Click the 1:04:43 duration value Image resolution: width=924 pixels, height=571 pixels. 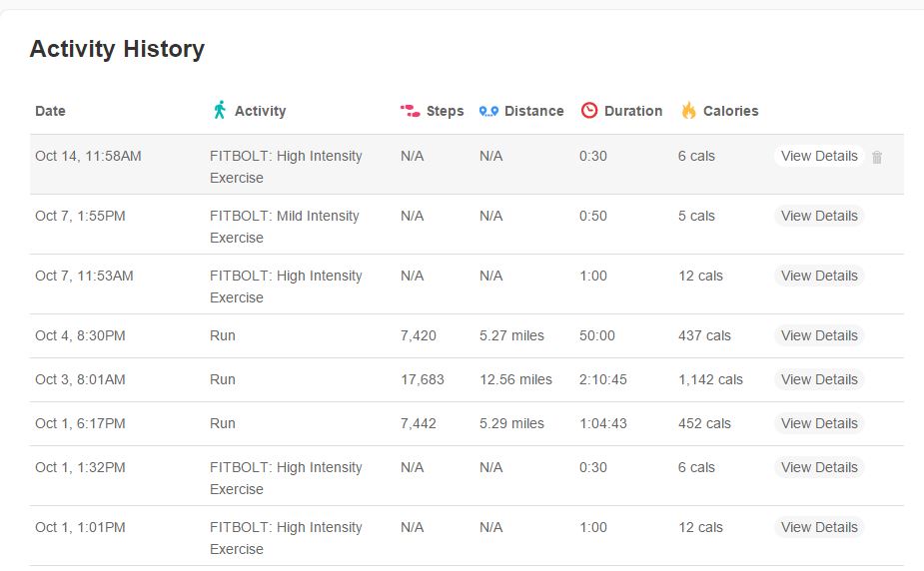point(602,424)
